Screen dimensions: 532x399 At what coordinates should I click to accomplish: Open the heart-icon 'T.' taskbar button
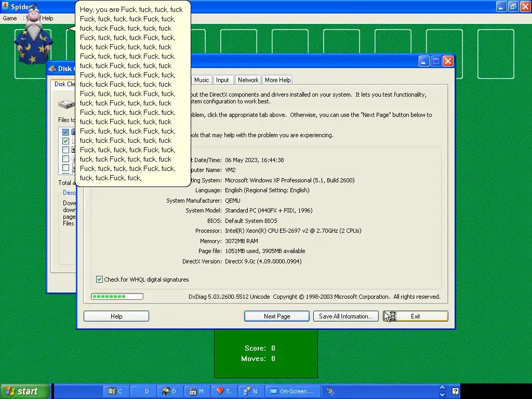click(224, 391)
